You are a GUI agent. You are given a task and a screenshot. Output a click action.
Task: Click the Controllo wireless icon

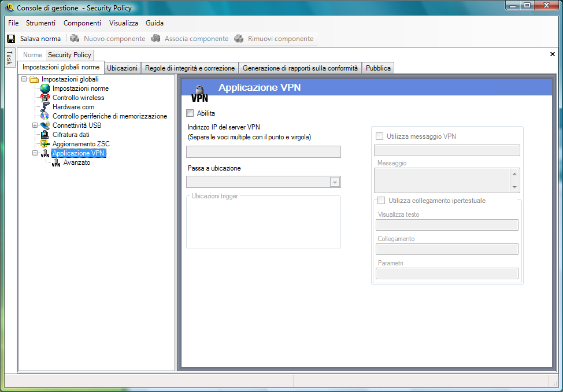pyautogui.click(x=45, y=98)
